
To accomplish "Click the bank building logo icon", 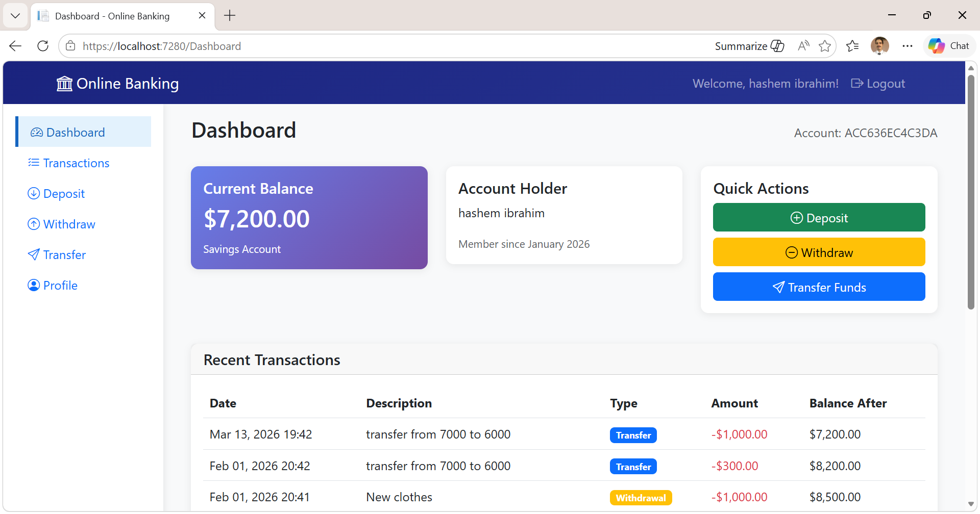I will click(x=64, y=84).
